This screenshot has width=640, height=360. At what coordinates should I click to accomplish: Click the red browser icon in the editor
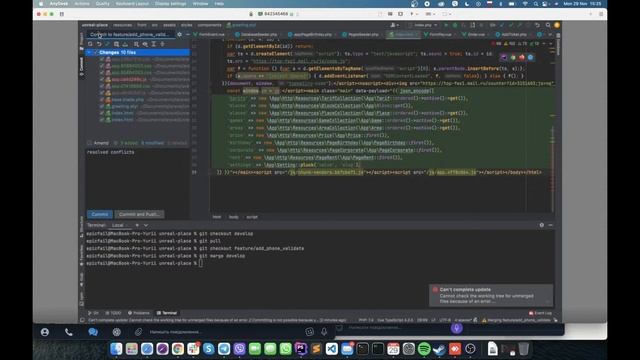pos(521,58)
